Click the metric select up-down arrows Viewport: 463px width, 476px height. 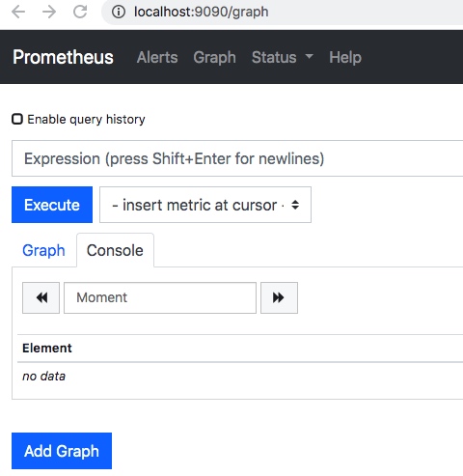point(295,205)
